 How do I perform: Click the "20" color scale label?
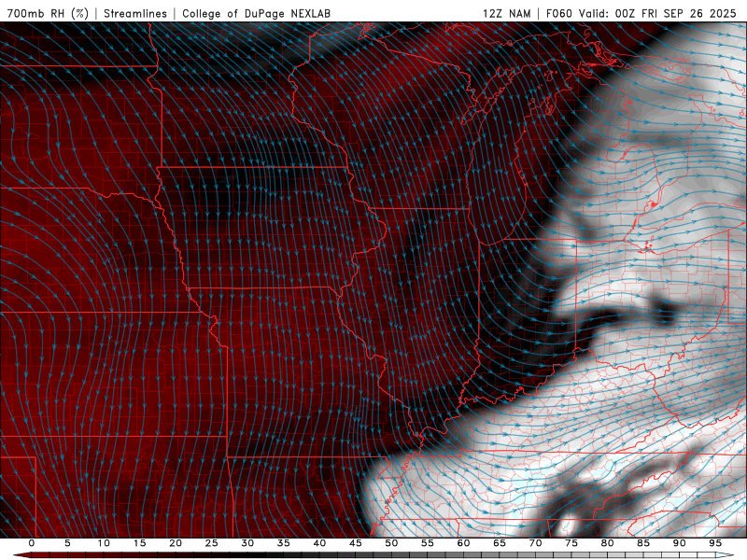tap(176, 543)
